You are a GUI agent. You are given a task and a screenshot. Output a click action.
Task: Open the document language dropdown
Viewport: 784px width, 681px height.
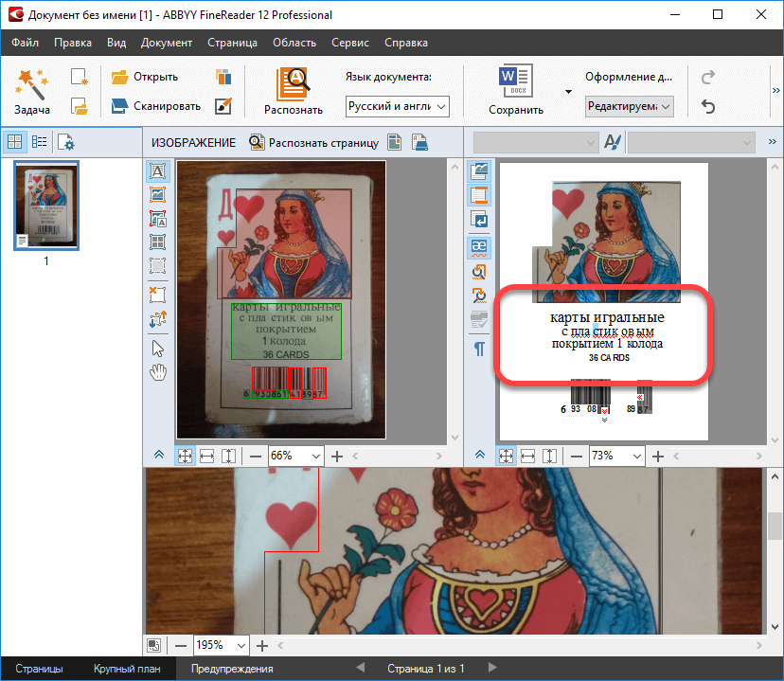point(397,107)
